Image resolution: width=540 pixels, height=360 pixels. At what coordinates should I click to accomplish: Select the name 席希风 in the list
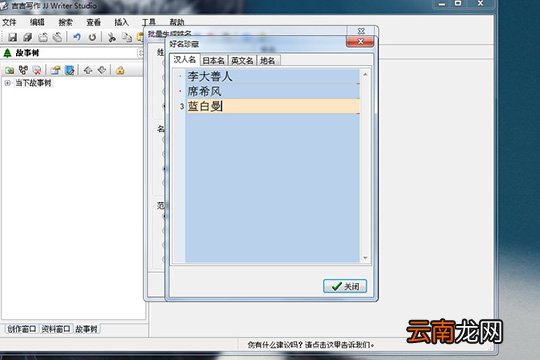[x=272, y=91]
